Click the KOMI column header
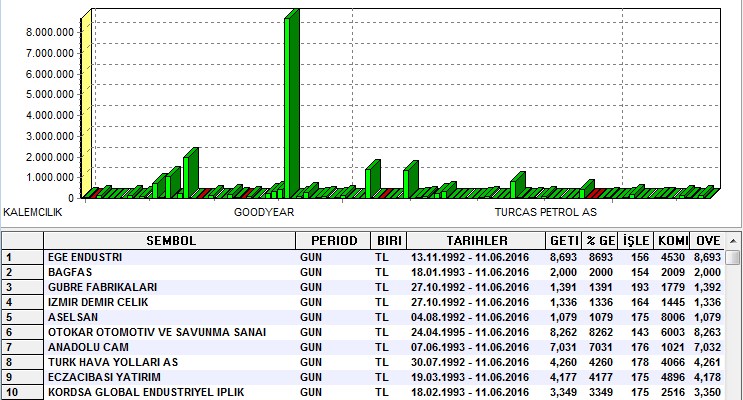Screen dimensions: 743x400 (672, 241)
